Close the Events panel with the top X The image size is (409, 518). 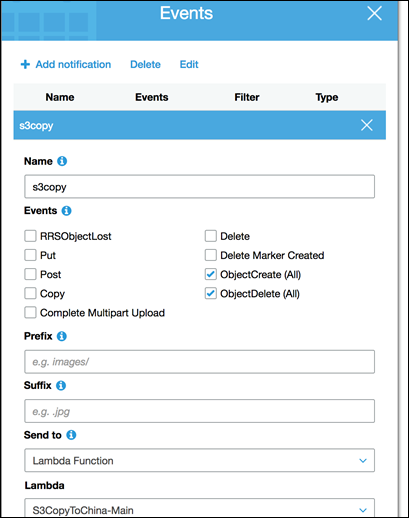click(x=374, y=14)
